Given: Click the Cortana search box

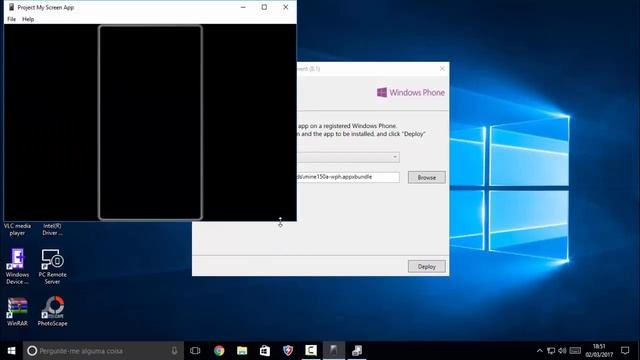Looking at the screenshot, I should (103, 351).
